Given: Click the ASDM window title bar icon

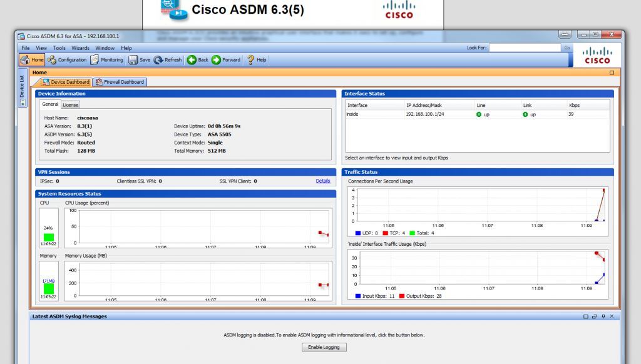Looking at the screenshot, I should tap(21, 36).
